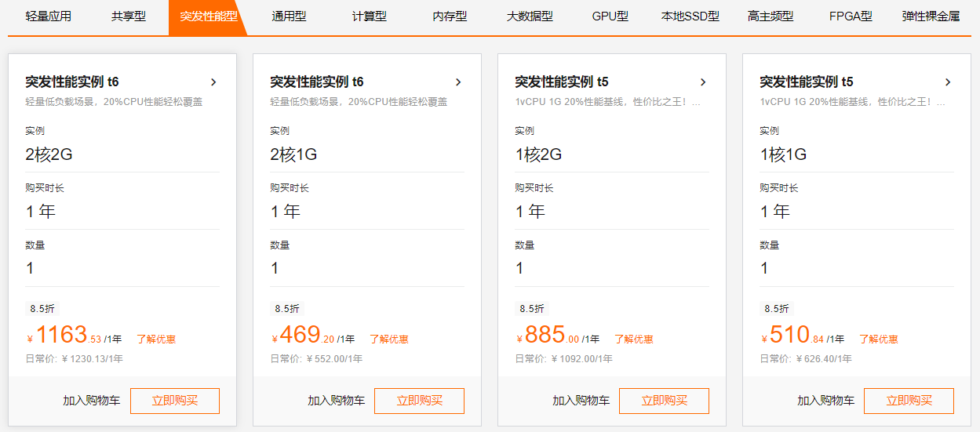Expand details chevron on the 2核2G card

click(213, 82)
